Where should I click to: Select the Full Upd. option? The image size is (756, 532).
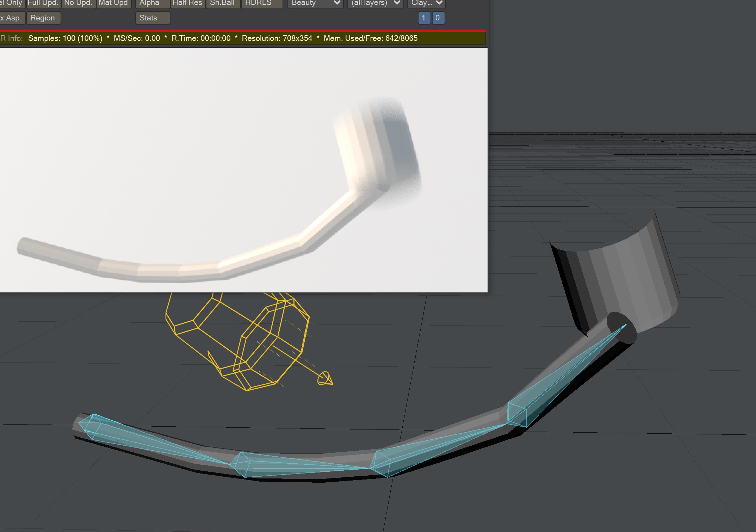[x=43, y=4]
